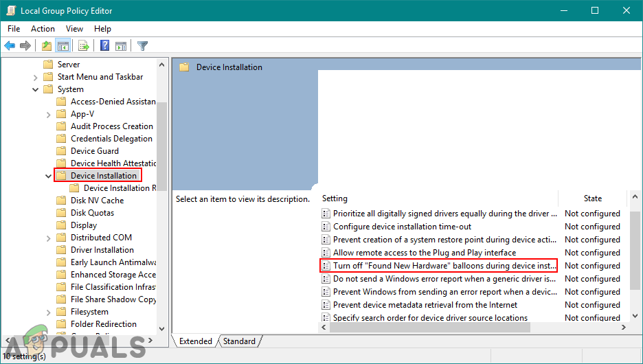
Task: Switch to the Extended tab
Action: pyautogui.click(x=195, y=341)
